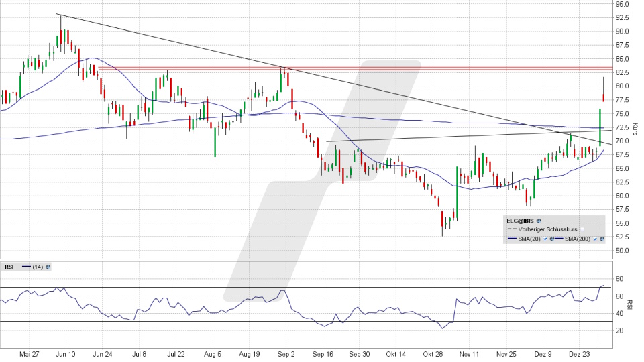Uncheck the SMA(20) checkbox

[545, 239]
